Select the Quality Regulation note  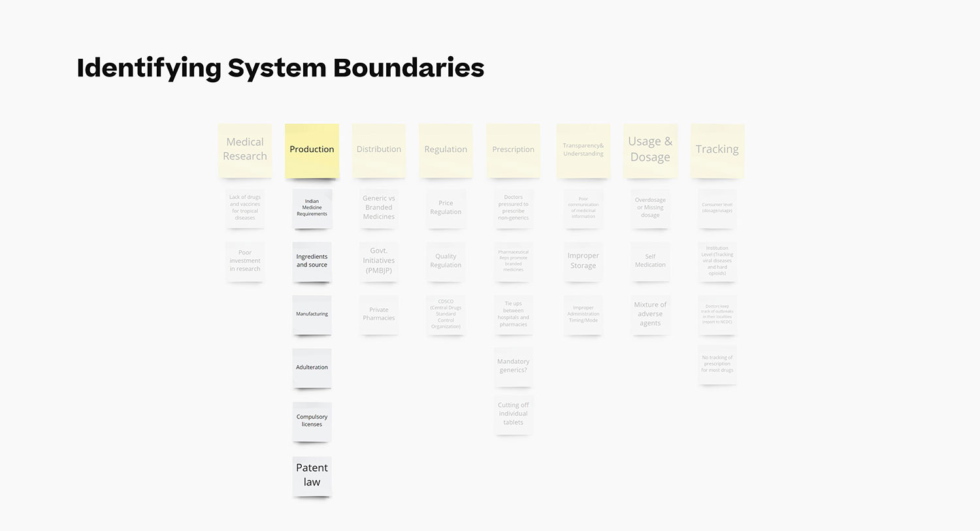click(x=446, y=261)
